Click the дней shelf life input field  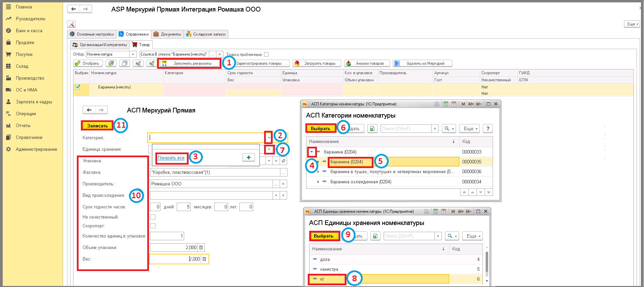click(184, 207)
